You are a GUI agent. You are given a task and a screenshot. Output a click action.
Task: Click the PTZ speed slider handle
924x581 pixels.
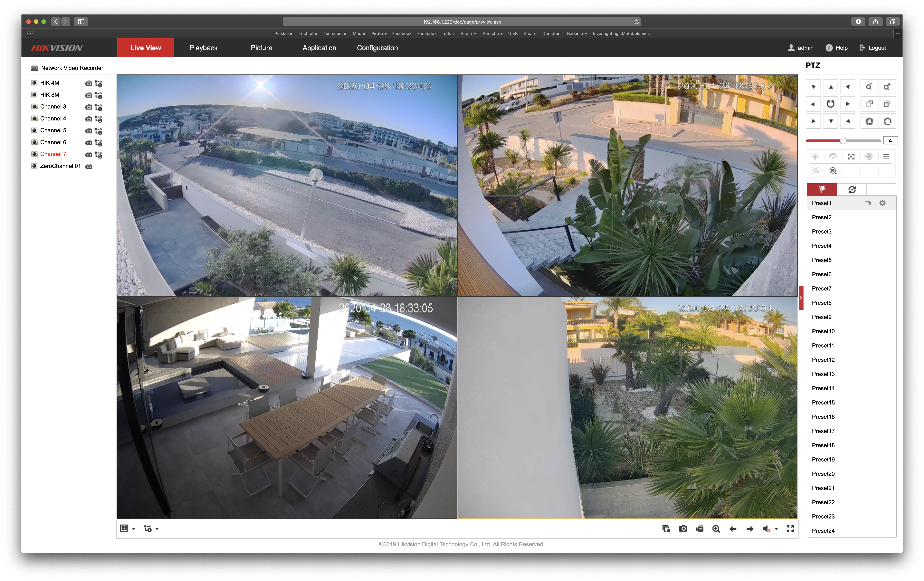click(x=843, y=141)
